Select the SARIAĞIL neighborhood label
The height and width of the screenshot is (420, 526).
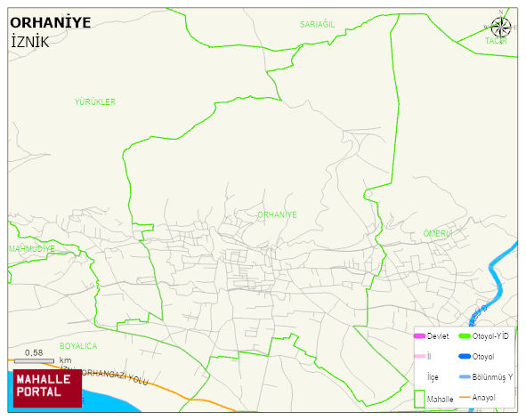click(317, 25)
